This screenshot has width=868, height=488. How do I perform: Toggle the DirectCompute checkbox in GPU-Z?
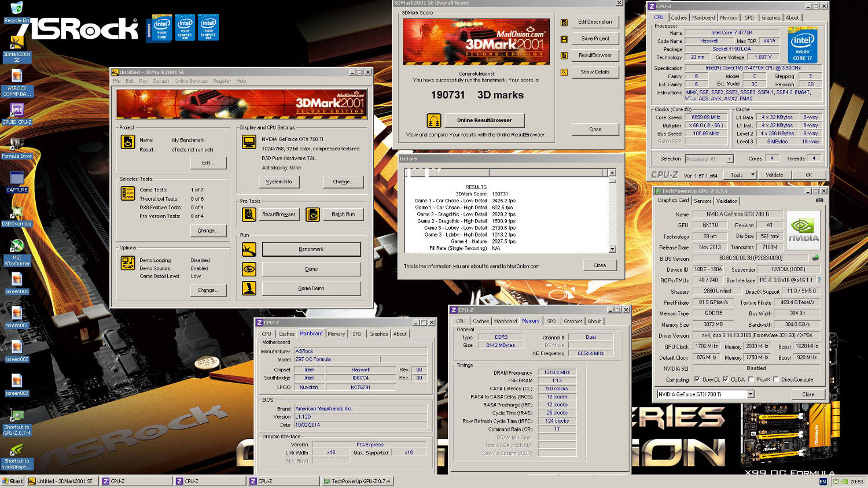[775, 379]
